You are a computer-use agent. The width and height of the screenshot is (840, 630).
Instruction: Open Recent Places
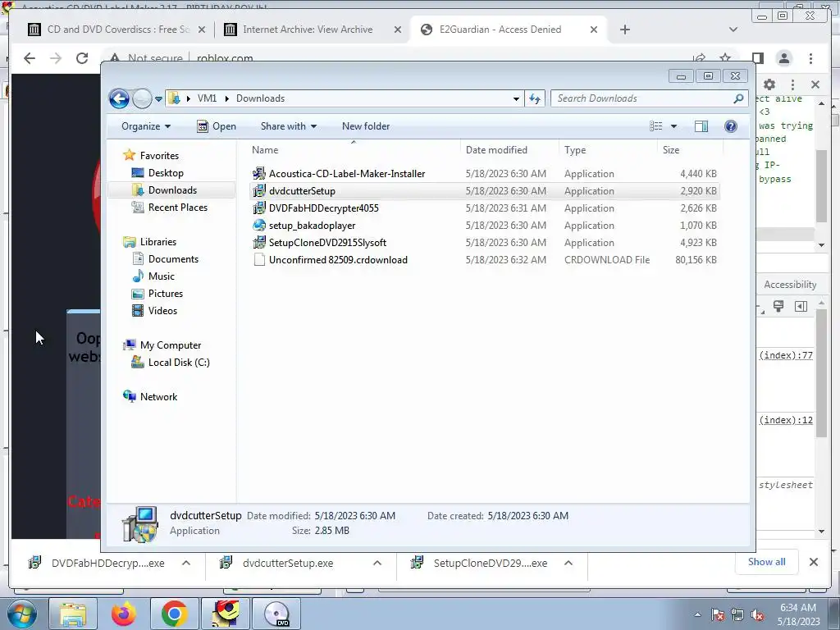pyautogui.click(x=178, y=208)
